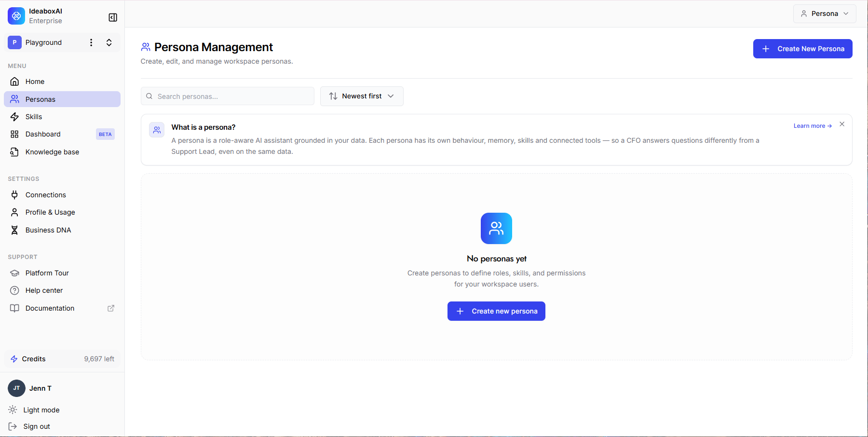Click the Personas people icon in sidebar
Image resolution: width=868 pixels, height=437 pixels.
[x=14, y=99]
